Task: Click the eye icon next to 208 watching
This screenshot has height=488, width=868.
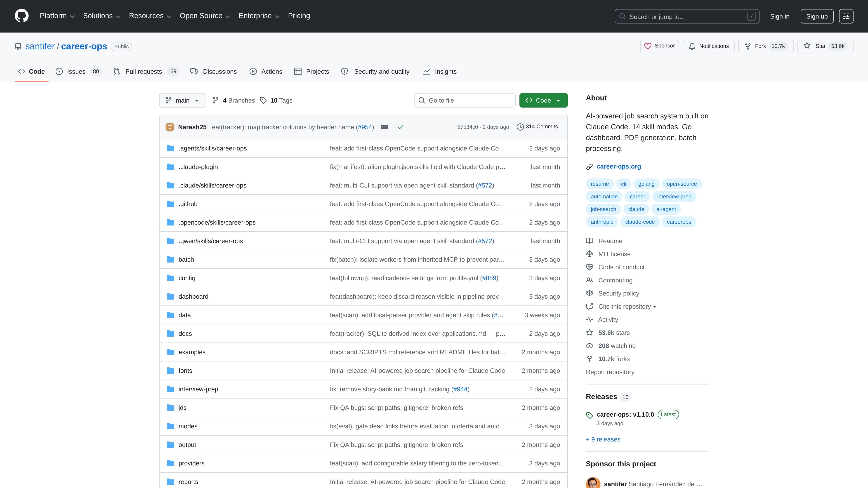Action: (x=589, y=345)
